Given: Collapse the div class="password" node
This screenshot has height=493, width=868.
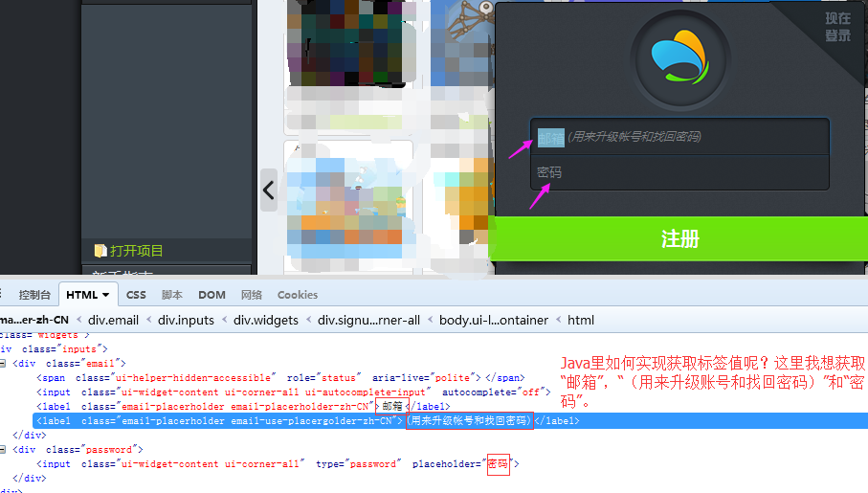Looking at the screenshot, I should (x=3, y=450).
